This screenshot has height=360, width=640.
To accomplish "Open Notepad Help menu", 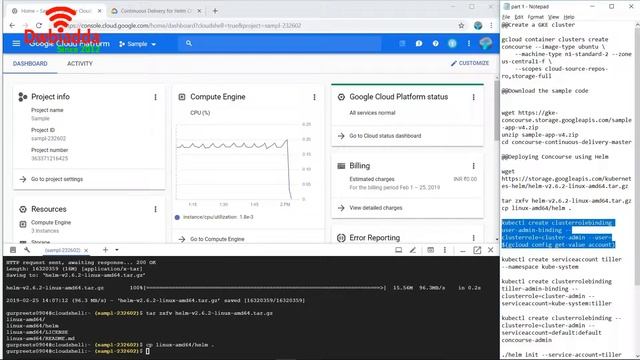I will pos(569,17).
